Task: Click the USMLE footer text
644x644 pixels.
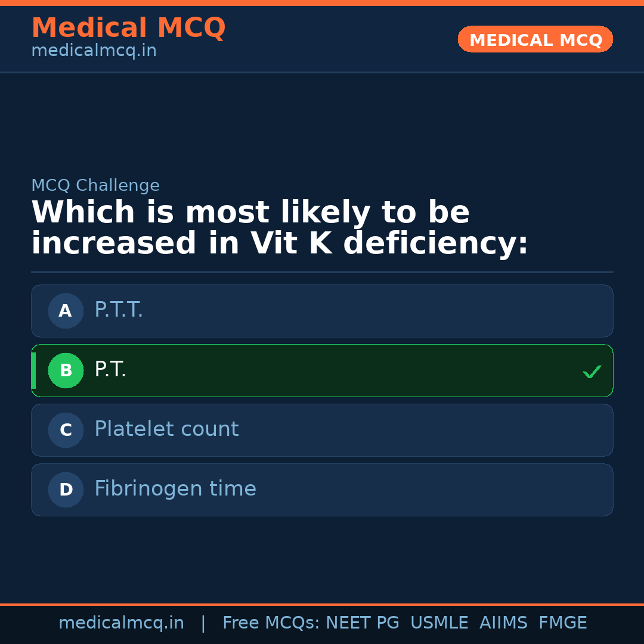Action: click(439, 623)
